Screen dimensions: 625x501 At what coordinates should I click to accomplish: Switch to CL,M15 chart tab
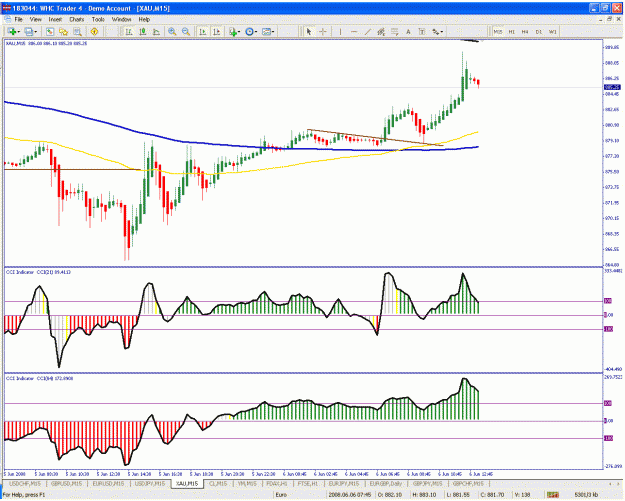pos(218,483)
